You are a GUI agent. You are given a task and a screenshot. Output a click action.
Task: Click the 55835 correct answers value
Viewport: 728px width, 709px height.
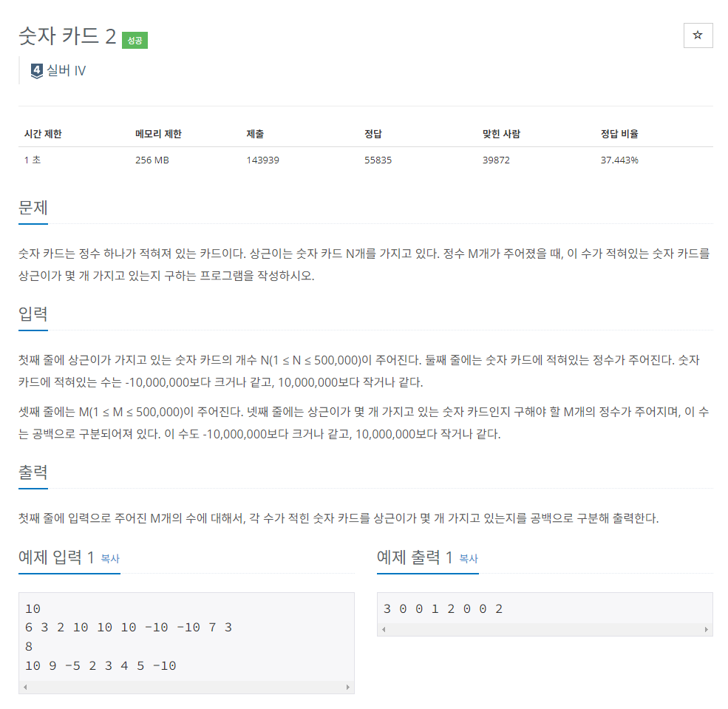(378, 160)
